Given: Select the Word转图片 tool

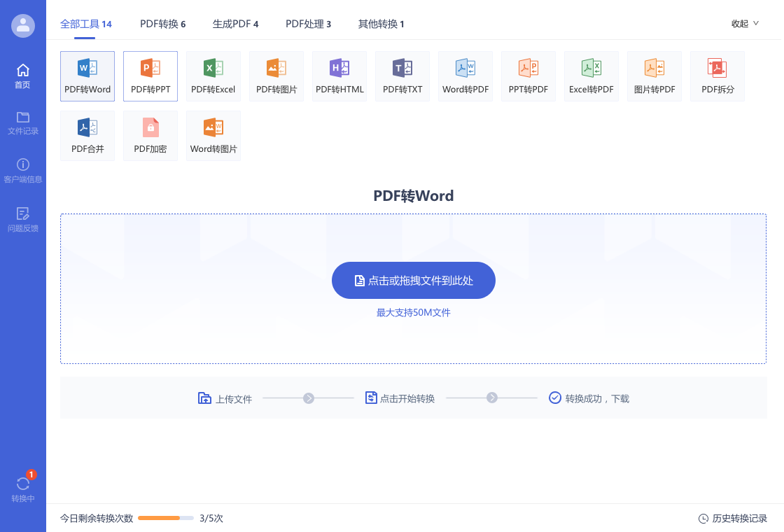Looking at the screenshot, I should pyautogui.click(x=213, y=135).
